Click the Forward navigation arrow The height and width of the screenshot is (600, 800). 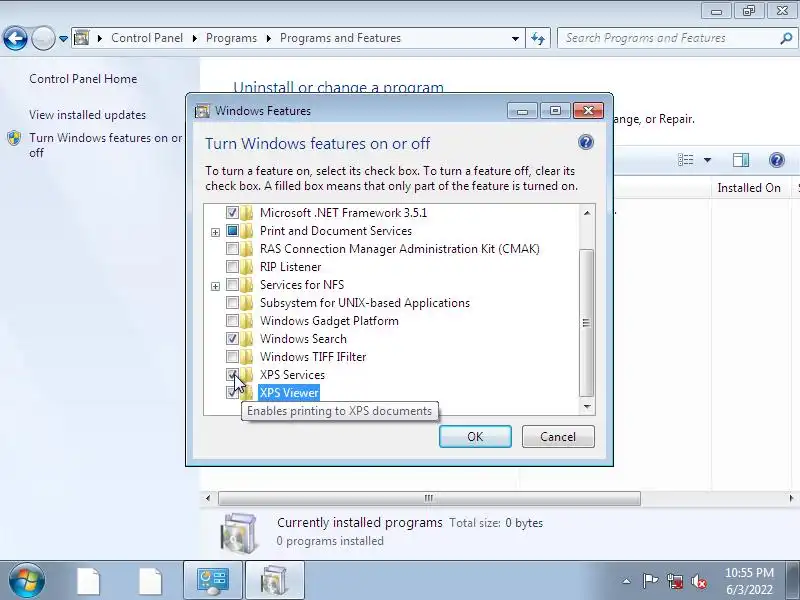(43, 38)
